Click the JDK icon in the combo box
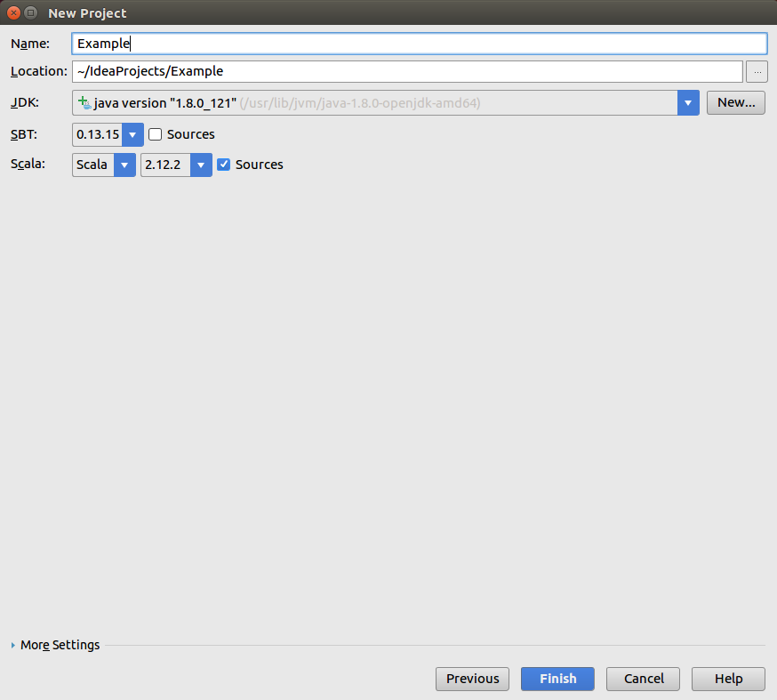The height and width of the screenshot is (700, 777). [84, 102]
